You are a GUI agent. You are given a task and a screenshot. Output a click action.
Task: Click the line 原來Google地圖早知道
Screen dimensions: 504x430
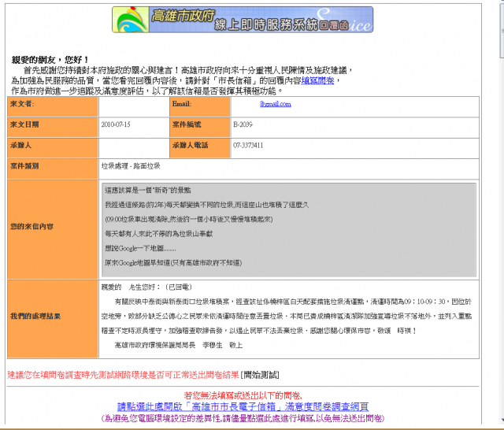click(173, 263)
